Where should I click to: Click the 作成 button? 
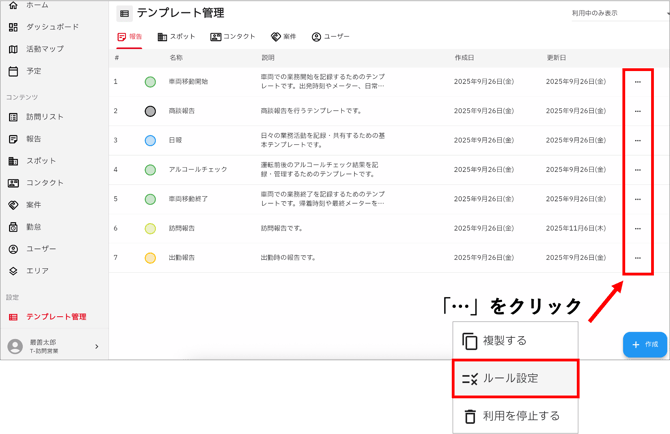[x=645, y=344]
